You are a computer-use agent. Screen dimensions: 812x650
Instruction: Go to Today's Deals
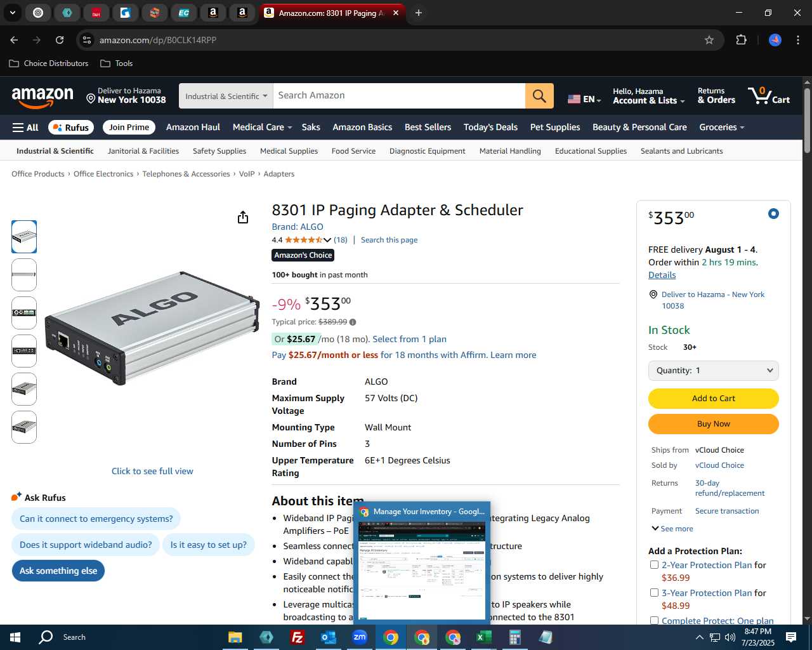[x=491, y=127]
